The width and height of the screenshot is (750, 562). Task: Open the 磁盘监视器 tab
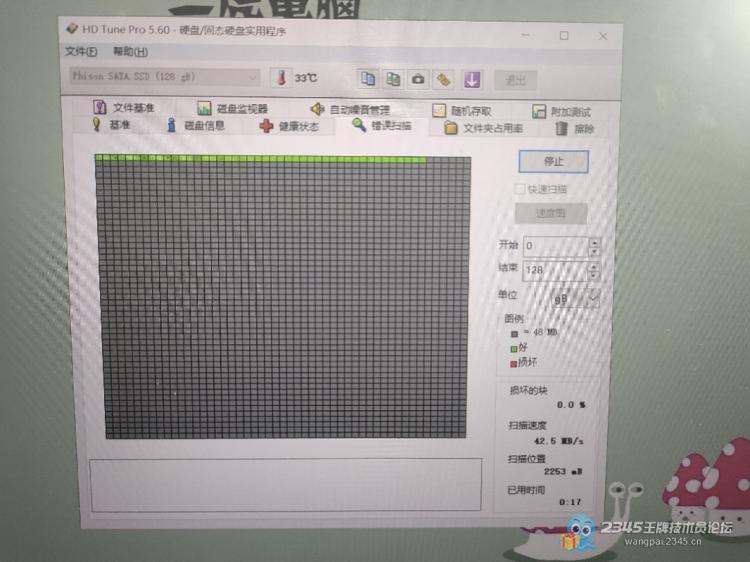pyautogui.click(x=233, y=109)
